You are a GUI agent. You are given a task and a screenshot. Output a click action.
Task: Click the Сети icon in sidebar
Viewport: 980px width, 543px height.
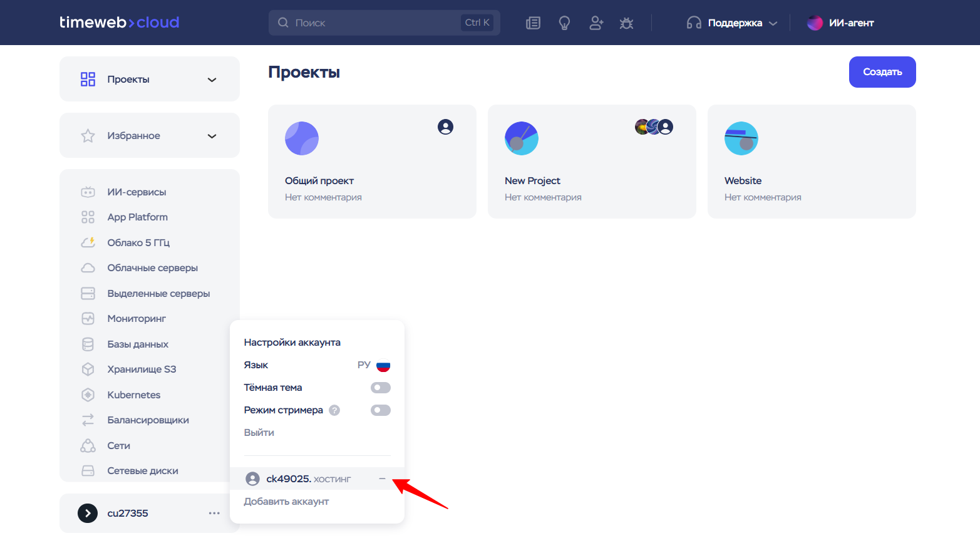(x=88, y=445)
